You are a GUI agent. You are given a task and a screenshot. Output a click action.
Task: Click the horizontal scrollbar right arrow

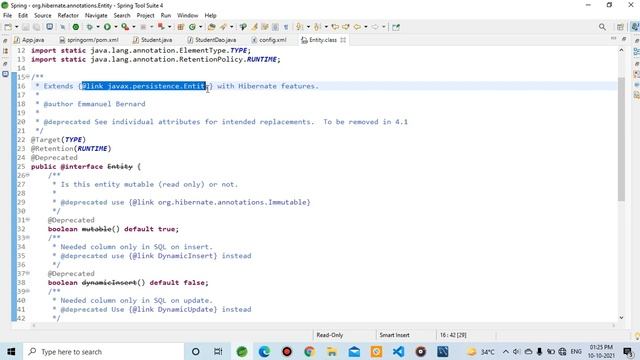coord(613,325)
